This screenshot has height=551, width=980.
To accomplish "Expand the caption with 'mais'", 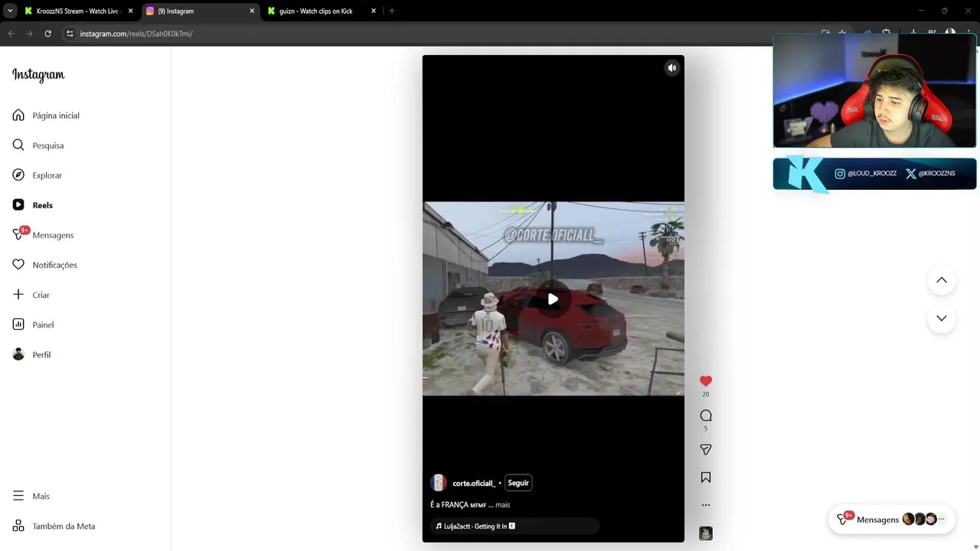I will (x=502, y=505).
